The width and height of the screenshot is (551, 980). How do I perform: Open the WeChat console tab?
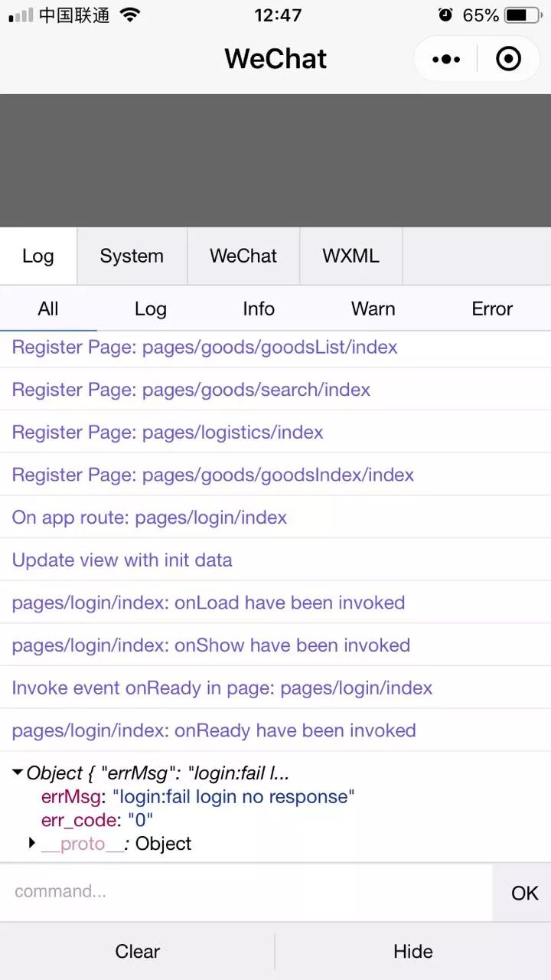[x=243, y=256]
